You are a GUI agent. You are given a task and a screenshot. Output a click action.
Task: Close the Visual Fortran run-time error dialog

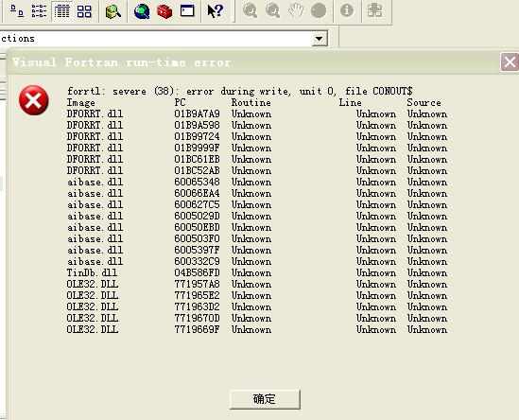coord(510,61)
